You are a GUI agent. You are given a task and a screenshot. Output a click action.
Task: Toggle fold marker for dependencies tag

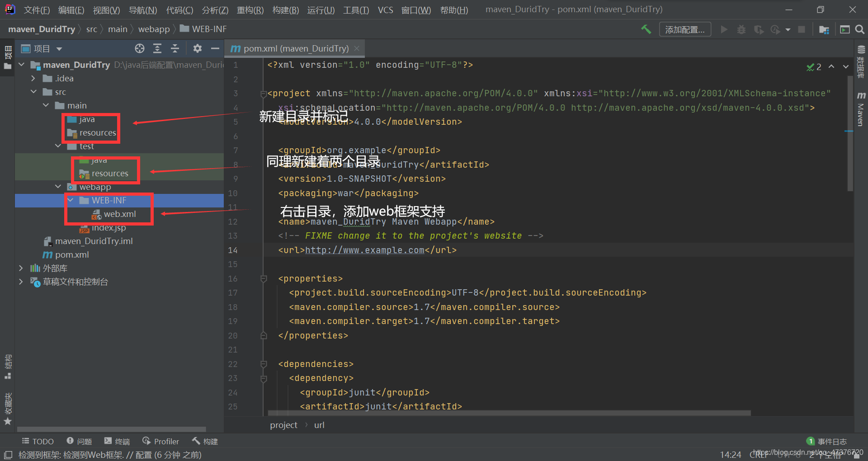(x=264, y=364)
